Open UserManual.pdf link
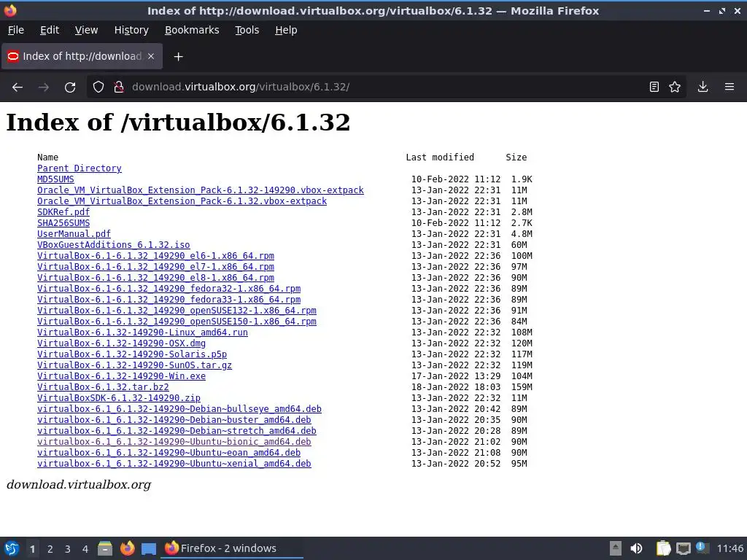Viewport: 747px width, 560px height. (74, 234)
